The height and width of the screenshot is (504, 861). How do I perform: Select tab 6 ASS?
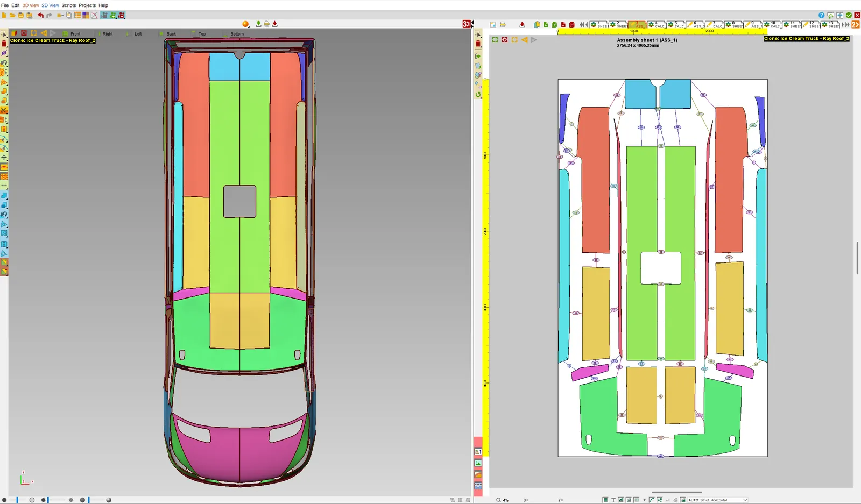[695, 25]
